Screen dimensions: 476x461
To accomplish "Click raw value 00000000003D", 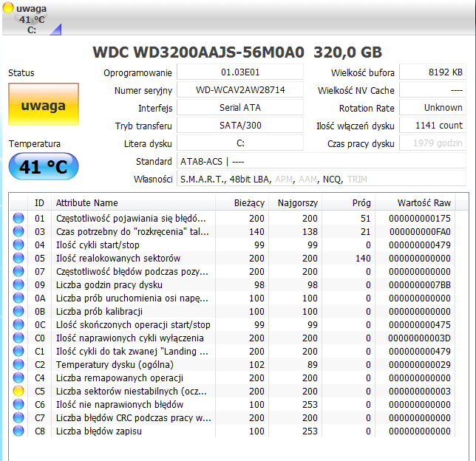I will [420, 338].
